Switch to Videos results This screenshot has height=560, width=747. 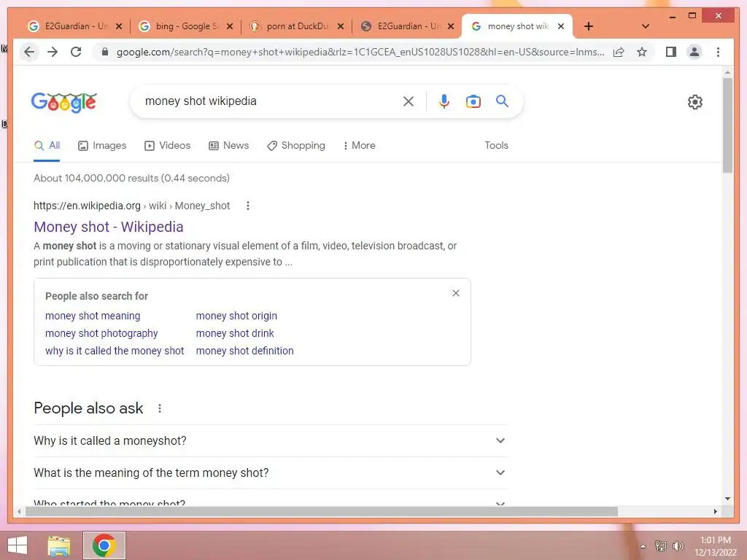167,146
